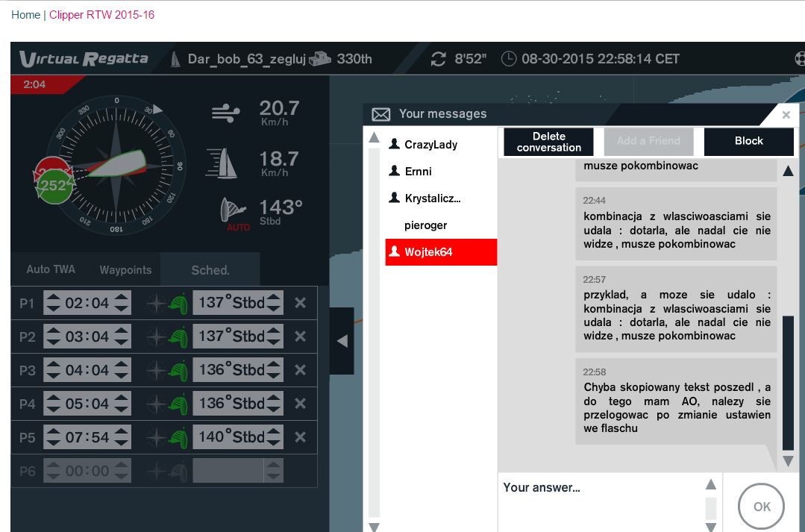Image resolution: width=805 pixels, height=532 pixels.
Task: Click the refresh icon next to 8'52"
Action: click(x=438, y=59)
